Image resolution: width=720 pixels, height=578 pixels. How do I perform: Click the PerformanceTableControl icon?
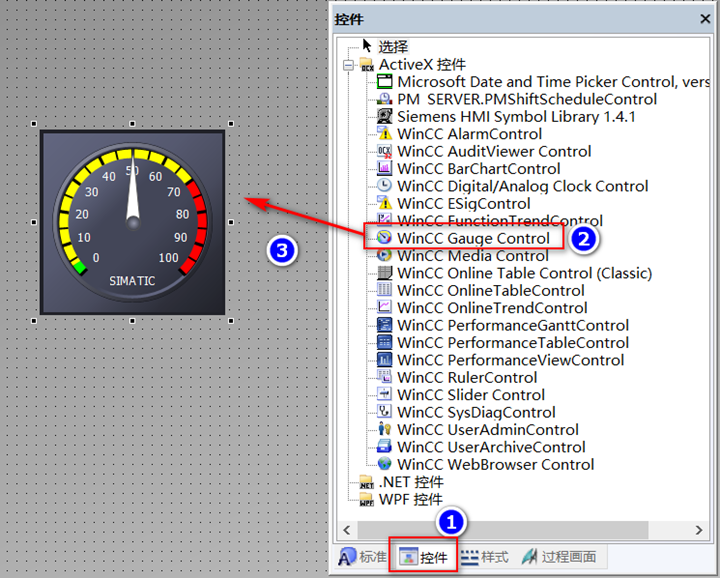(x=384, y=342)
